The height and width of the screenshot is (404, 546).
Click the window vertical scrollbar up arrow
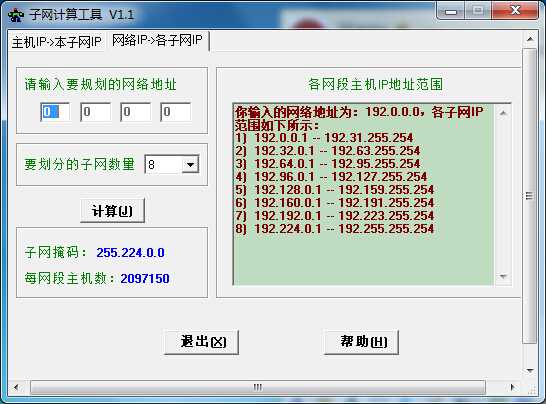pyautogui.click(x=530, y=39)
